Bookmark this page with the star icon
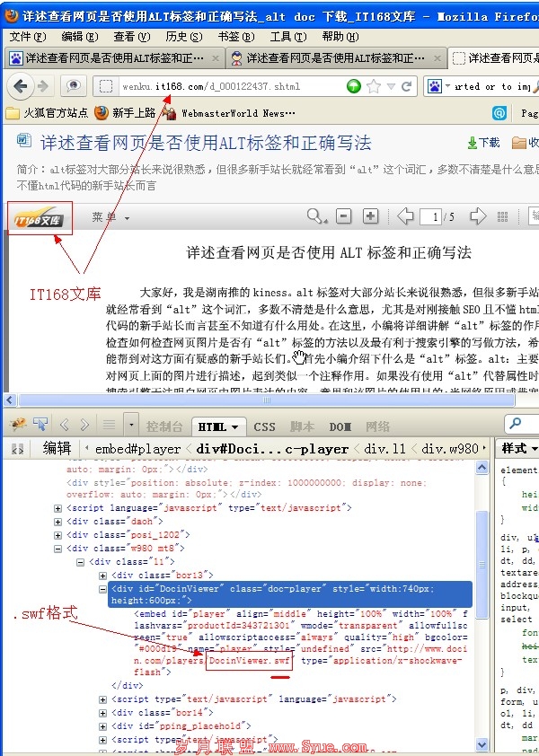This screenshot has width=539, height=756. (374, 86)
